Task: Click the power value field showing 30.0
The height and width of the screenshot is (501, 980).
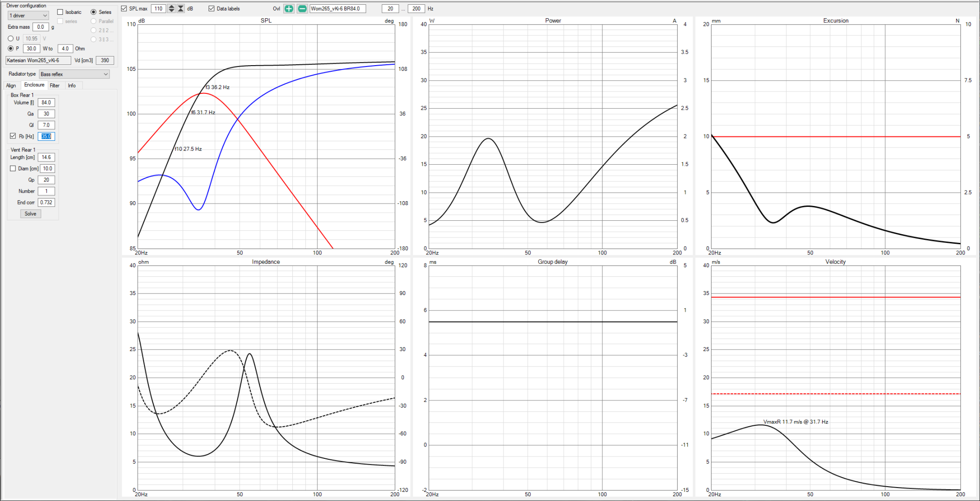Action: pos(32,48)
